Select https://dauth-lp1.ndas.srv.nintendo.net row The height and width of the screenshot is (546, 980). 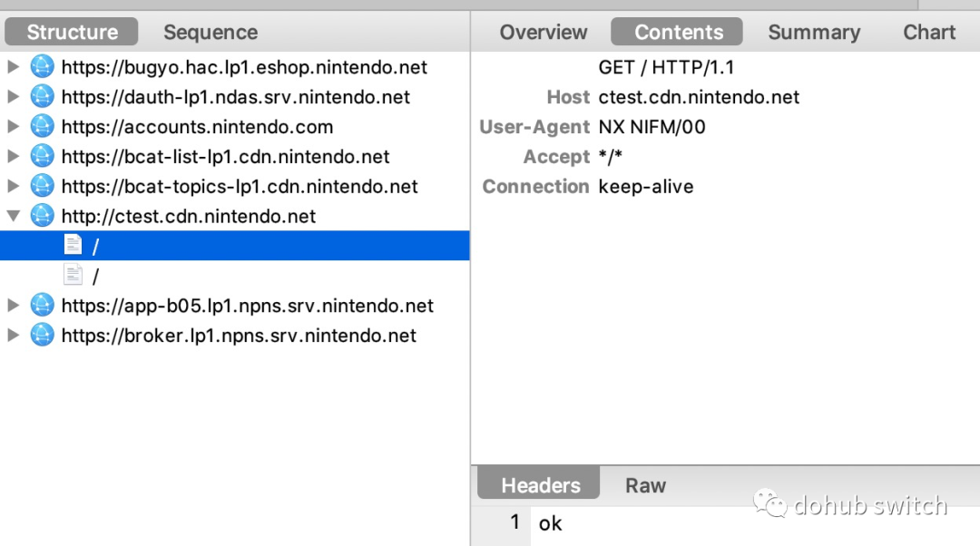click(235, 97)
